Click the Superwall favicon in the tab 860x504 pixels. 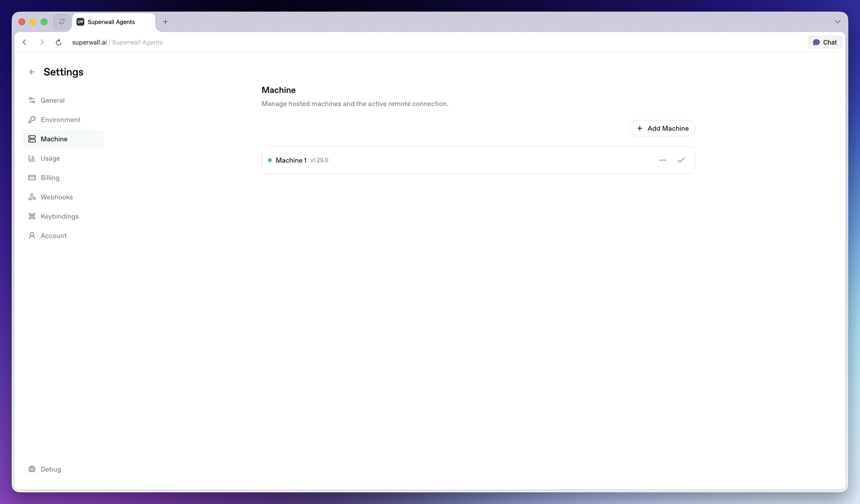80,22
